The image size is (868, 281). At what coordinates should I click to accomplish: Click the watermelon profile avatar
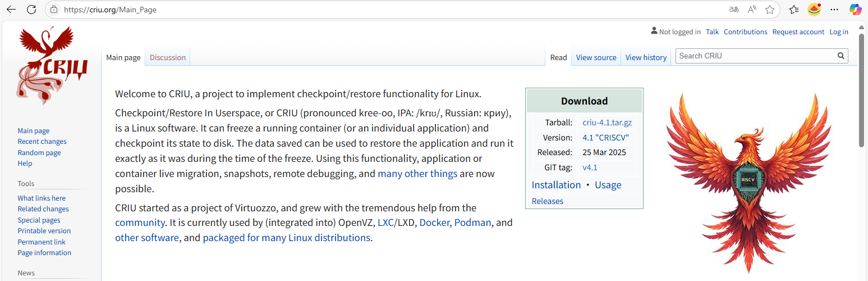point(814,10)
